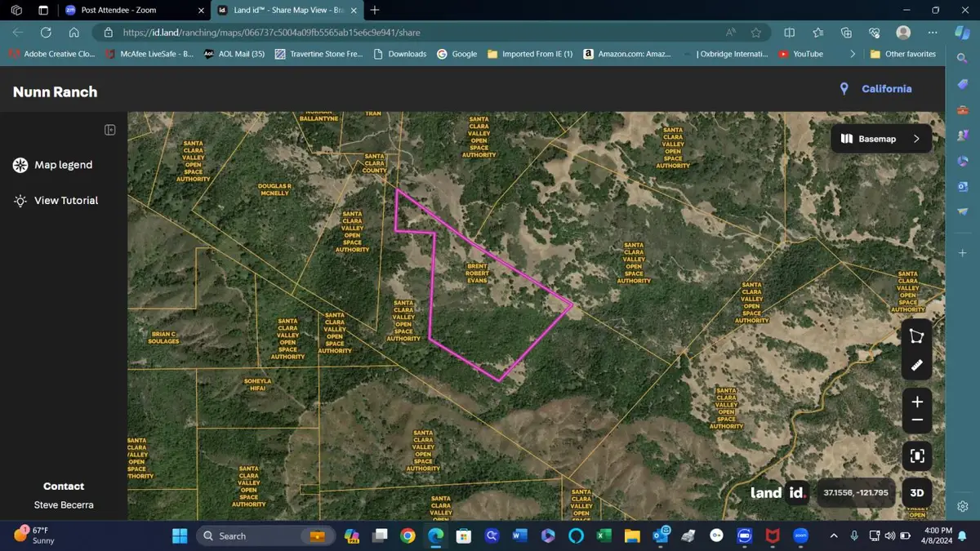
Task: Collapse the left sidebar panel
Action: pos(109,129)
